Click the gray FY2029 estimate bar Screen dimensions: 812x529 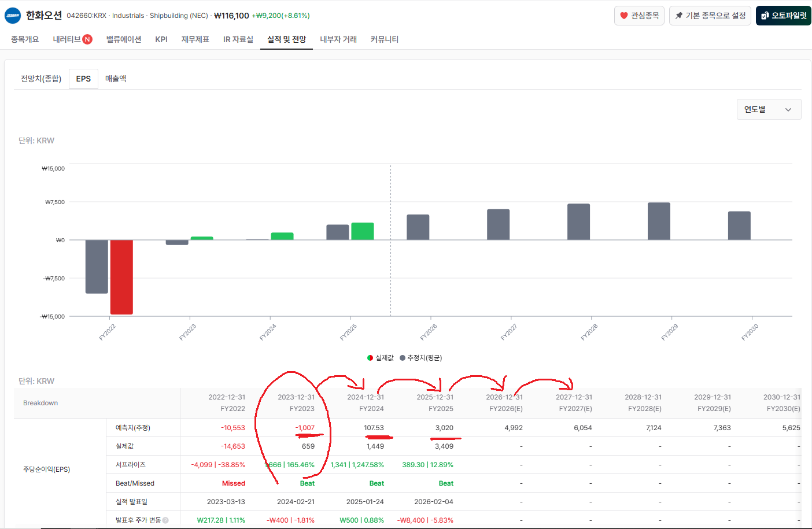[659, 221]
